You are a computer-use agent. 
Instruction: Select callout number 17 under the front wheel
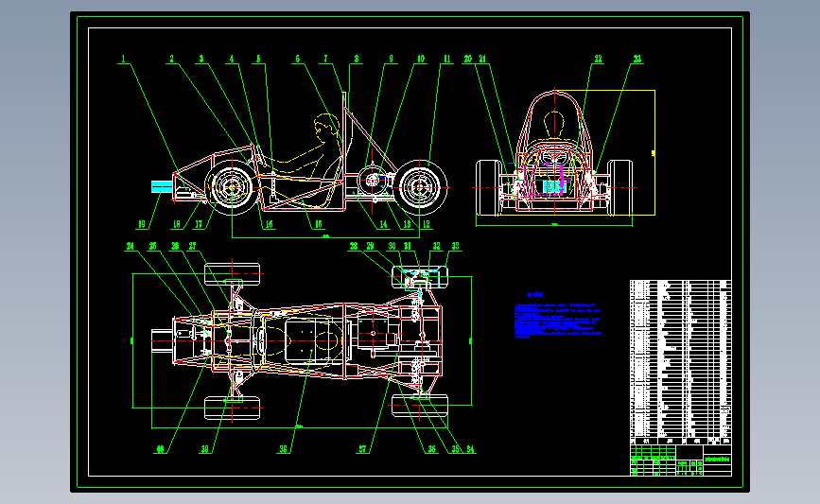tap(199, 224)
